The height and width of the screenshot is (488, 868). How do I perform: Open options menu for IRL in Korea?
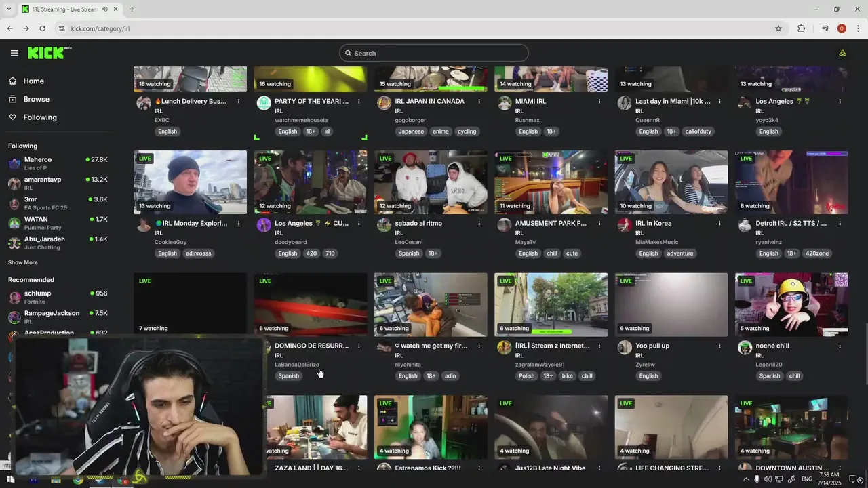pyautogui.click(x=719, y=223)
